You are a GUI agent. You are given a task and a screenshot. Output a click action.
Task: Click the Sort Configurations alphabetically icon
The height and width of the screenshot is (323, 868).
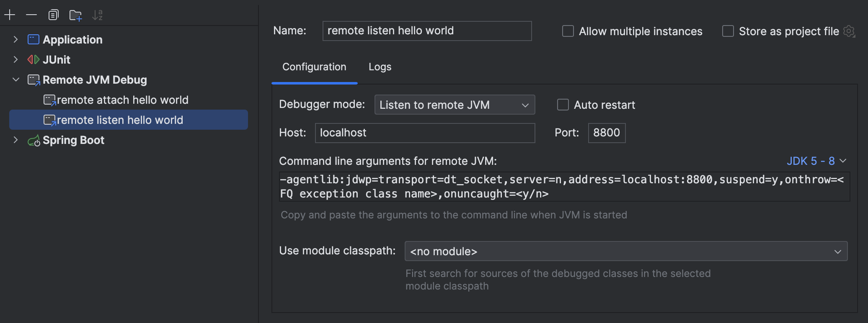pyautogui.click(x=97, y=15)
